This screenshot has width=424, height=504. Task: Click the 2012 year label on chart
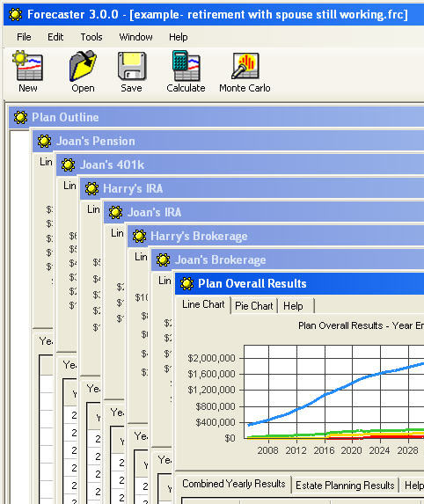tap(296, 450)
